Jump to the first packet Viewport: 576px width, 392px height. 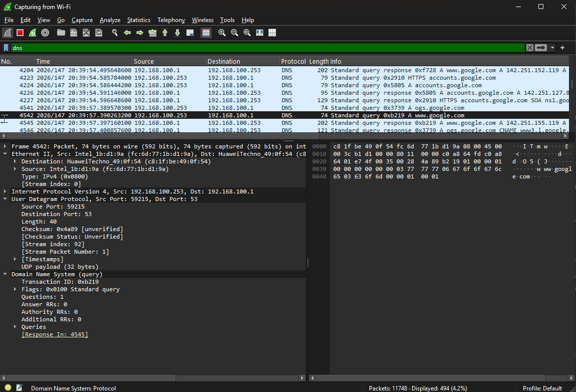[165, 33]
